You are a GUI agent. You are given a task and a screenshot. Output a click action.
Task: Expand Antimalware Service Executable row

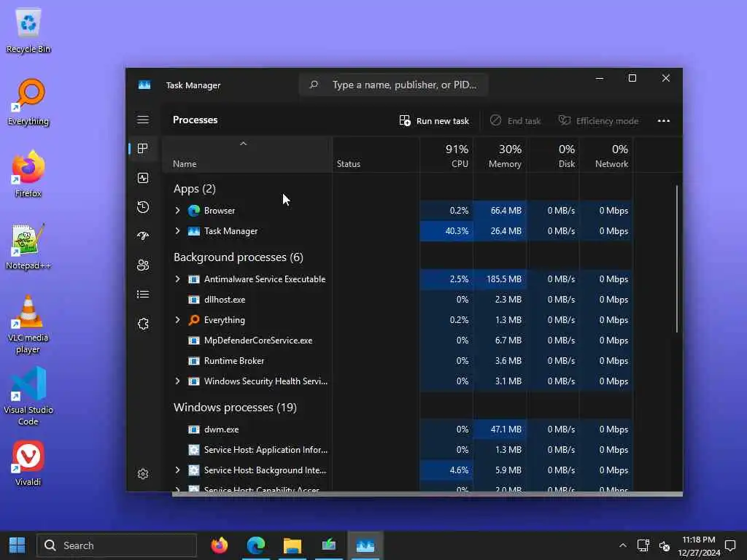tap(178, 279)
